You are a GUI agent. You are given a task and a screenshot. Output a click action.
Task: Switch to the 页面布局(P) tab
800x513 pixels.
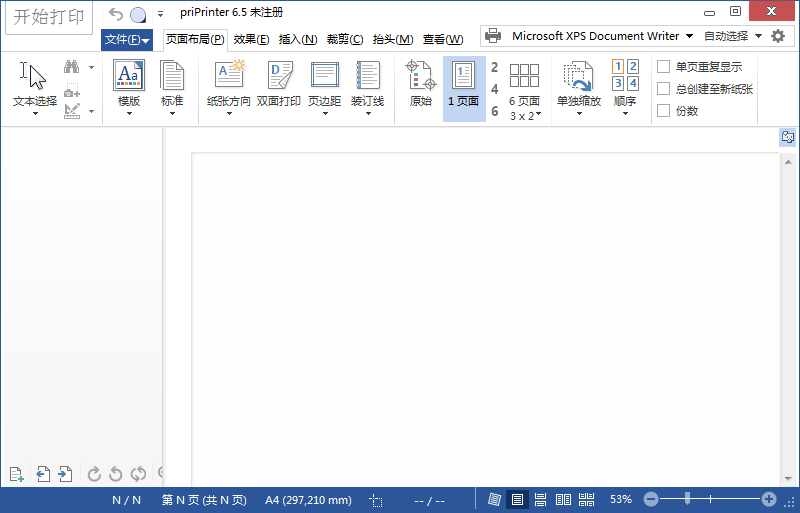[195, 39]
